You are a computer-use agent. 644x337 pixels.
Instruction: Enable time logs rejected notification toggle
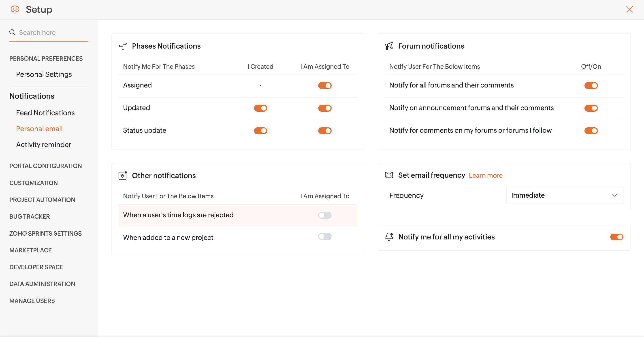pos(325,215)
